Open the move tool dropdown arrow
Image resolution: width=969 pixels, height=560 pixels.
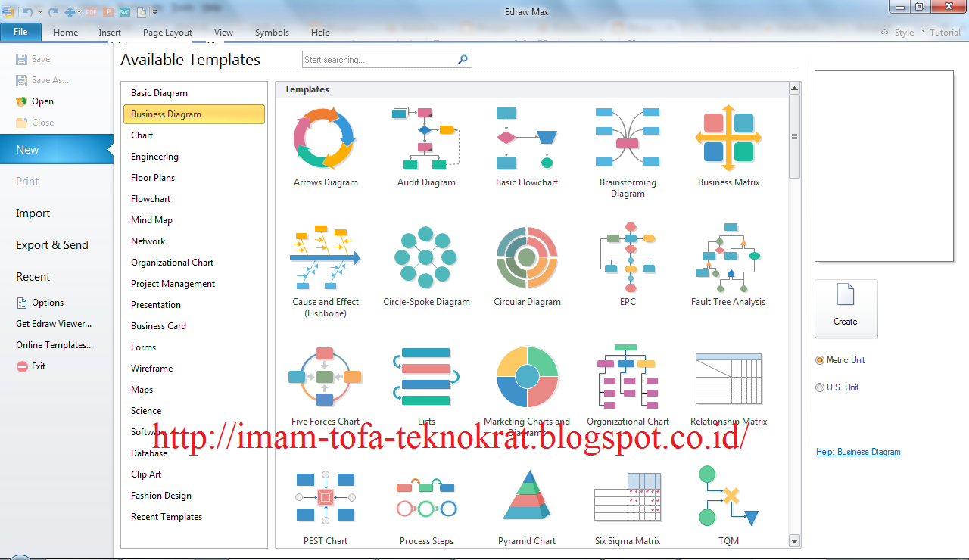pos(79,12)
